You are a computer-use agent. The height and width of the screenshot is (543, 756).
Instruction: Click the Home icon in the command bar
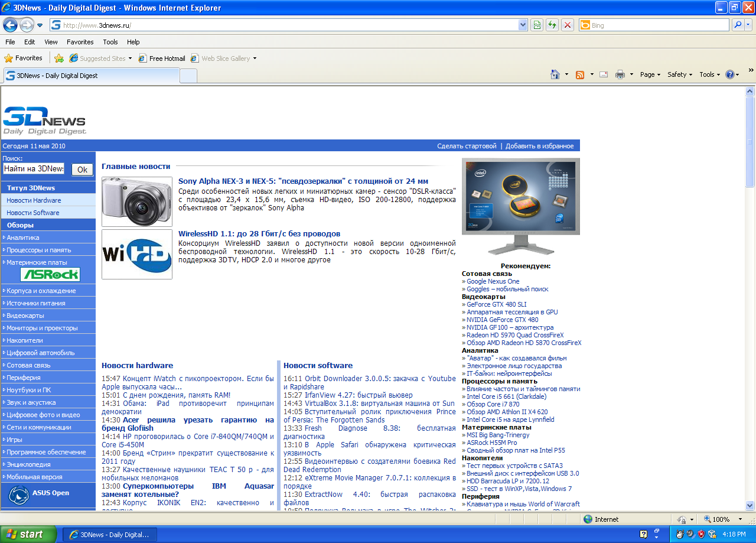click(555, 74)
